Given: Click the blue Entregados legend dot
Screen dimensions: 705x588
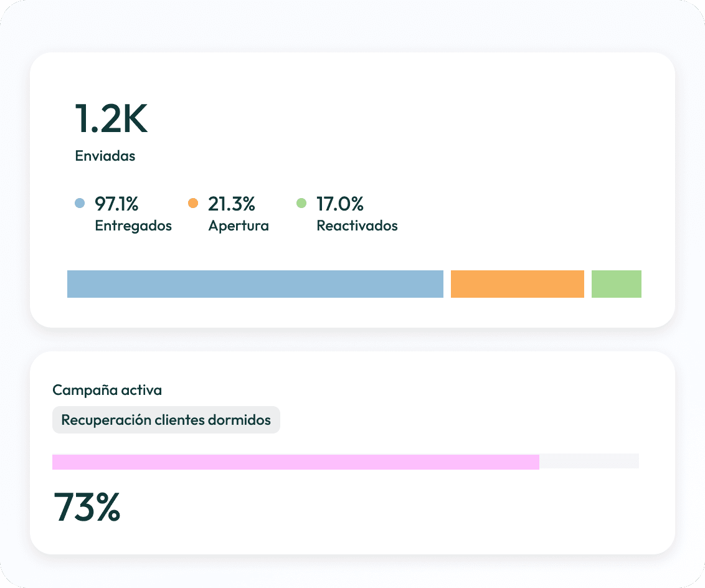Looking at the screenshot, I should click(80, 203).
